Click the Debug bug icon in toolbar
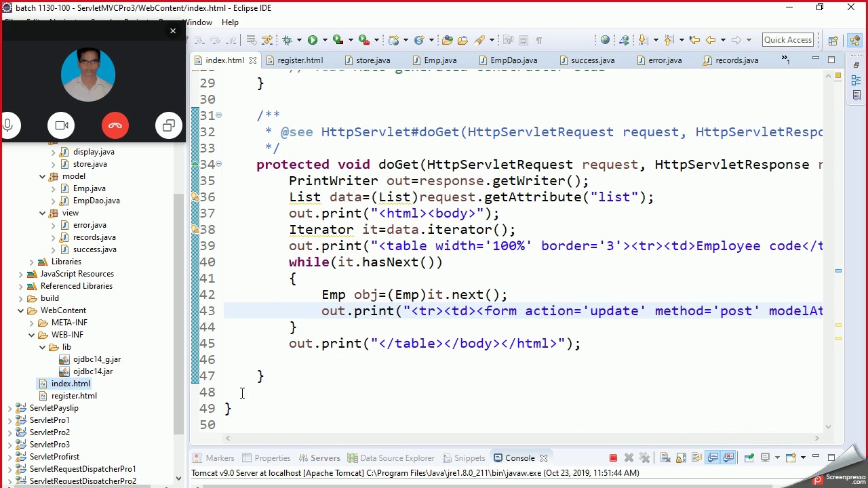The image size is (868, 488). 287,40
